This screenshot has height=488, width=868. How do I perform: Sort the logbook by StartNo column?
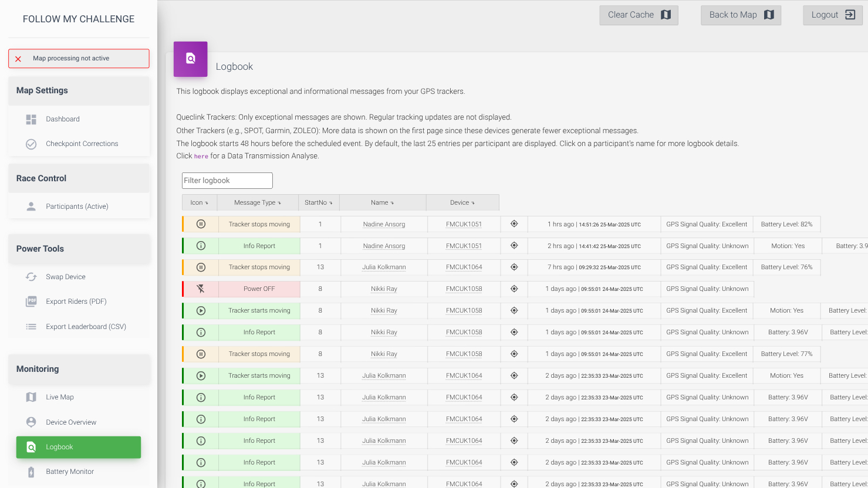click(x=319, y=202)
